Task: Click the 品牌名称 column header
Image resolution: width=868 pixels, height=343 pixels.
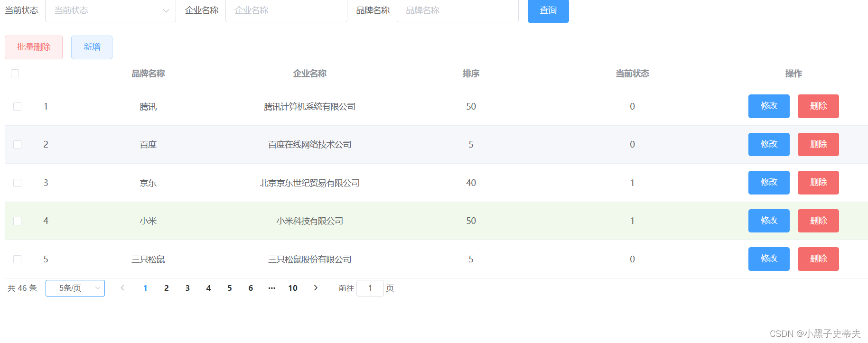Action: (x=148, y=74)
